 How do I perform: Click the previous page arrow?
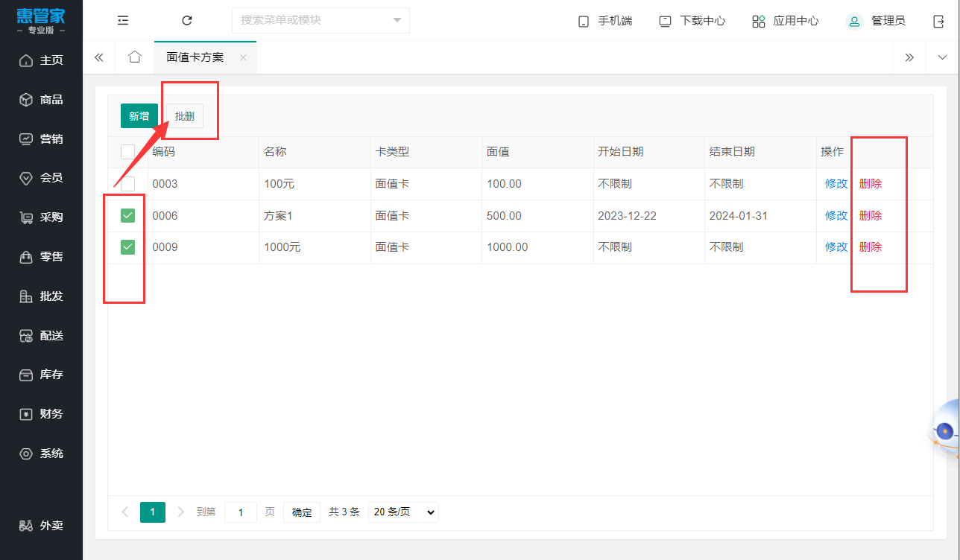[x=125, y=512]
